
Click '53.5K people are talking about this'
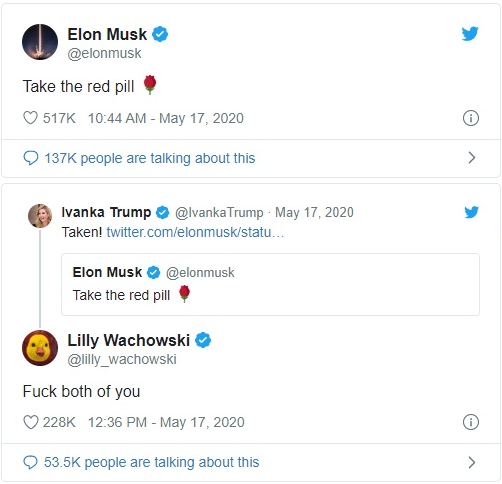[152, 462]
